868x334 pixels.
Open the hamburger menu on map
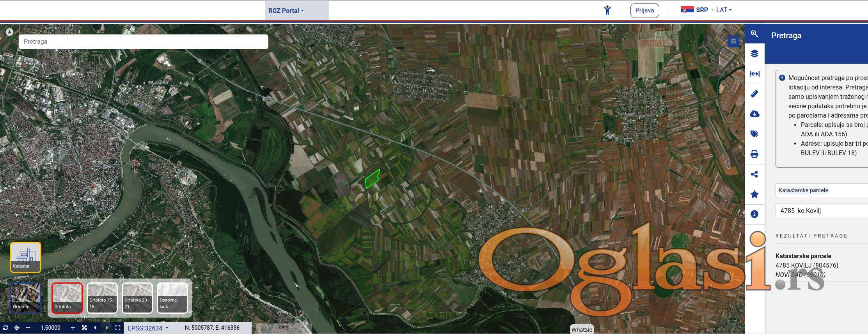coord(733,41)
